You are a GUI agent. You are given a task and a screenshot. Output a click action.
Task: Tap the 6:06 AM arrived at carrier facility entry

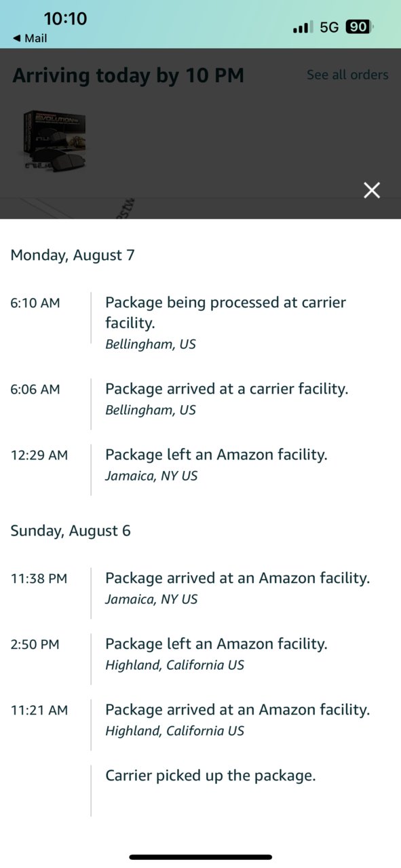point(200,399)
